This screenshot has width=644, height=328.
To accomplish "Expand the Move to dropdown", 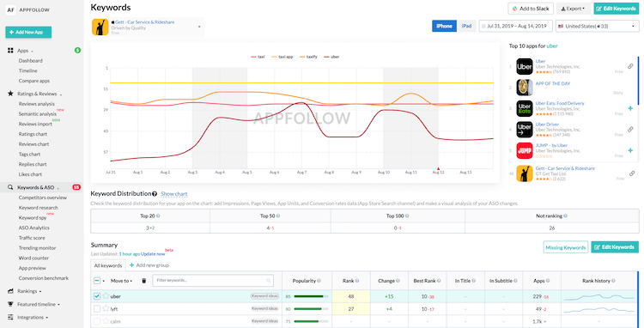I will point(121,281).
